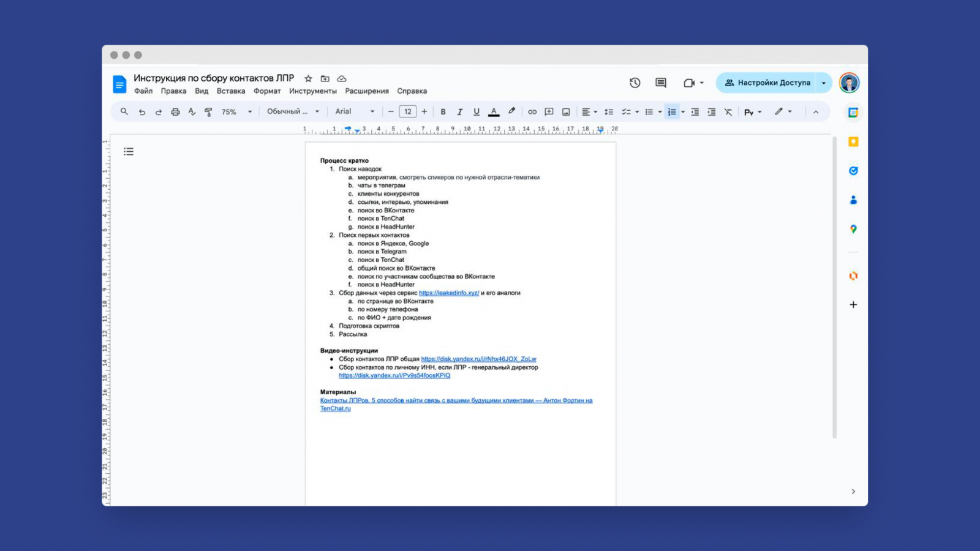Open the paragraph style dropdown
The height and width of the screenshot is (551, 980).
click(x=293, y=111)
